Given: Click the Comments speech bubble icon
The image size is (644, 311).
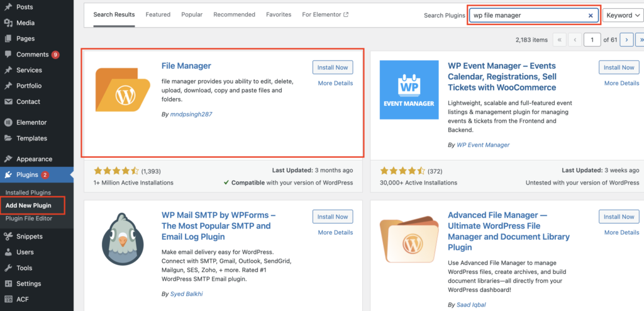Looking at the screenshot, I should [8, 54].
